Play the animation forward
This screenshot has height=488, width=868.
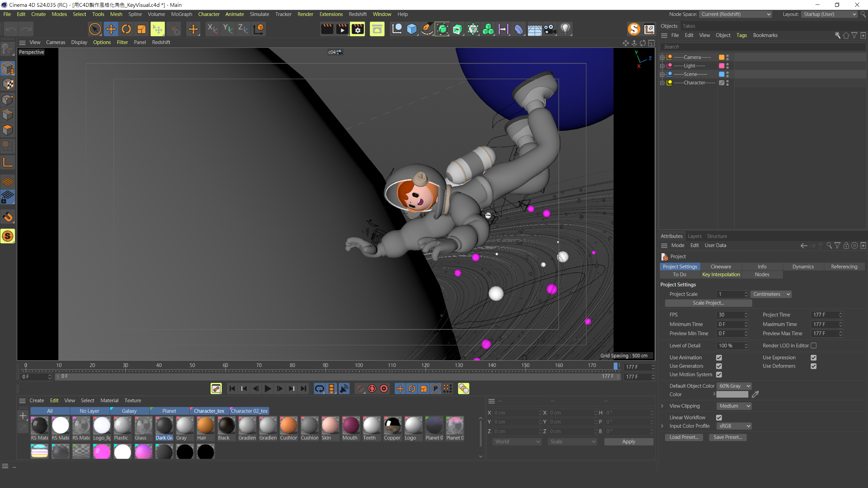268,389
